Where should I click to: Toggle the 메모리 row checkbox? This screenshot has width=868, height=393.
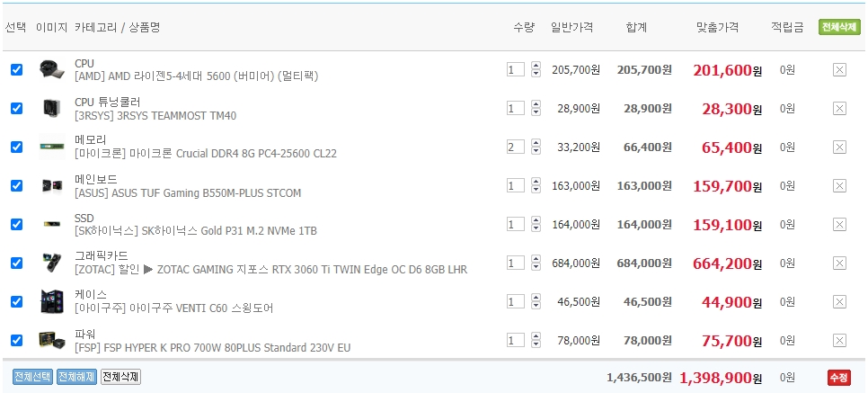(16, 147)
